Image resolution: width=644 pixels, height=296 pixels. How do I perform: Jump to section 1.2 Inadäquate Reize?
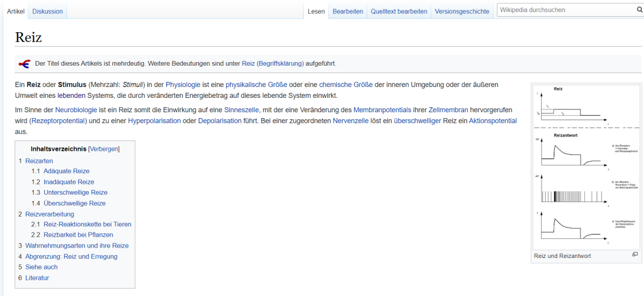click(x=68, y=182)
